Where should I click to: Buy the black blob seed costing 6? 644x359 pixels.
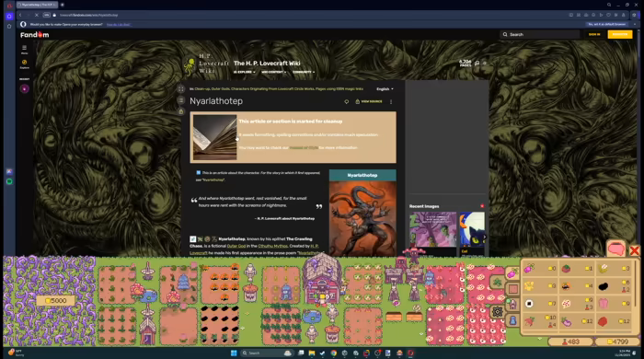tap(614, 286)
